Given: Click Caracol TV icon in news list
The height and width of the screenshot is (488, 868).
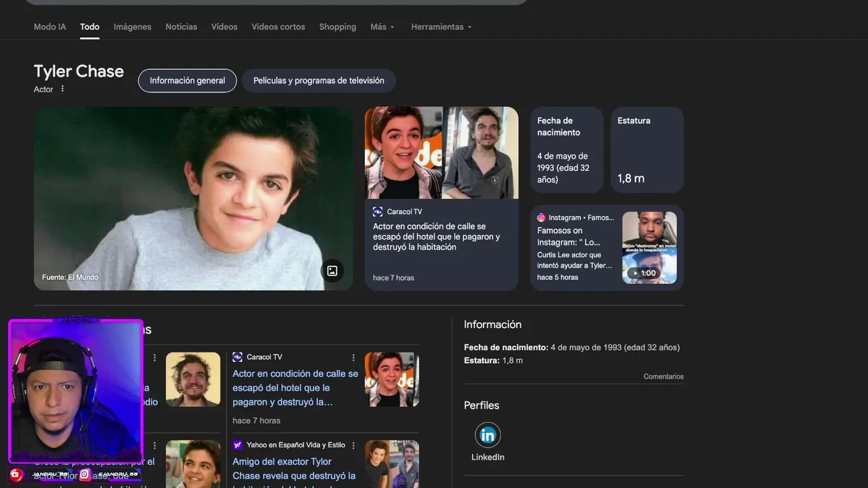Looking at the screenshot, I should click(x=237, y=357).
